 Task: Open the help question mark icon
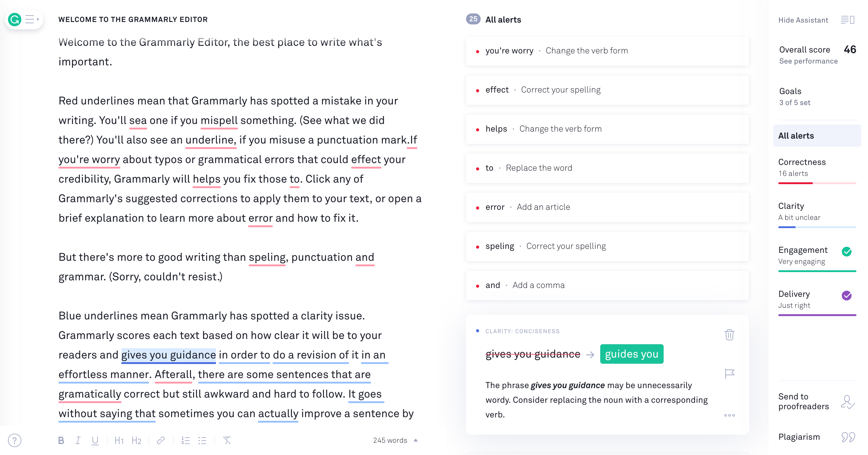pyautogui.click(x=15, y=440)
